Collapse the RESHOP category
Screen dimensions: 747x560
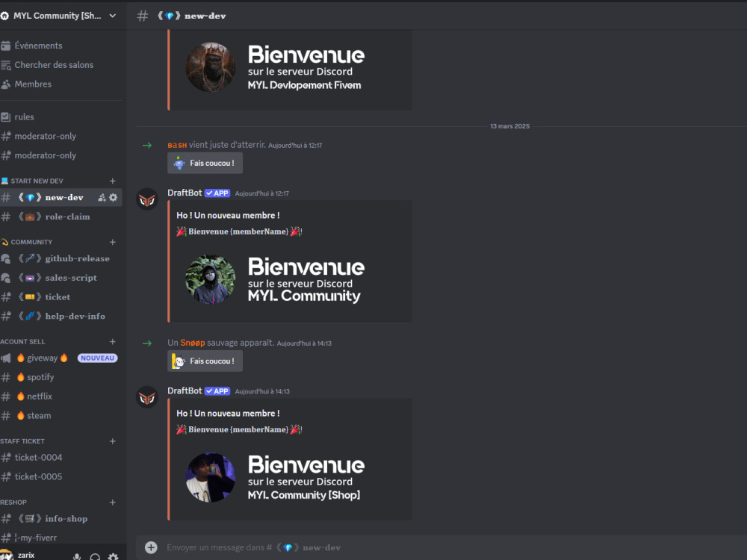pyautogui.click(x=13, y=503)
